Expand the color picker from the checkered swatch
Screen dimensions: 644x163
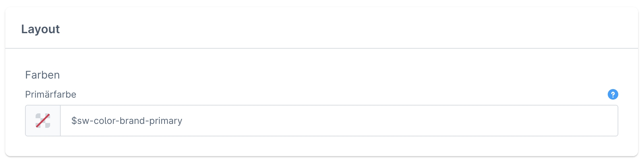point(43,121)
